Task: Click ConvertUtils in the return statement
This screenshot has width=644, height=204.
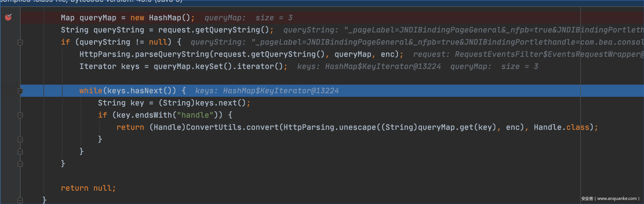Action: [x=214, y=128]
